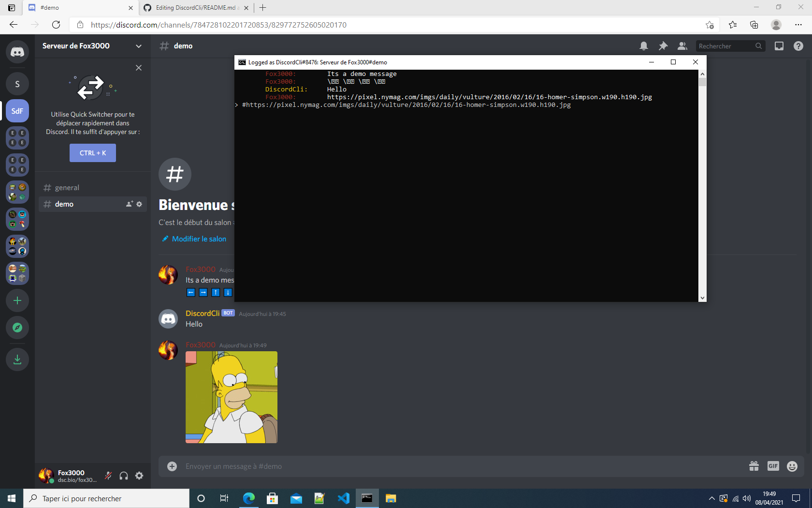
Task: Open the GIF picker
Action: (x=772, y=466)
